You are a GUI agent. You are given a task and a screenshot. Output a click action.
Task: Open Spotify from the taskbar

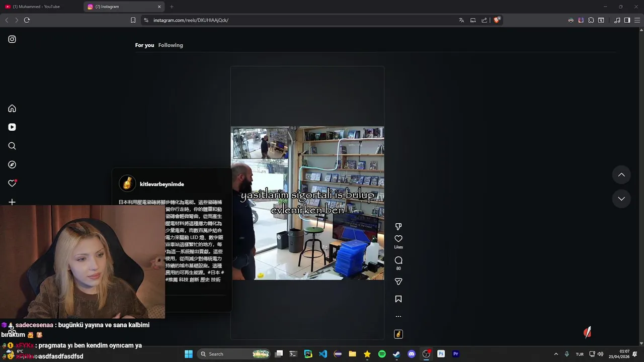click(382, 354)
